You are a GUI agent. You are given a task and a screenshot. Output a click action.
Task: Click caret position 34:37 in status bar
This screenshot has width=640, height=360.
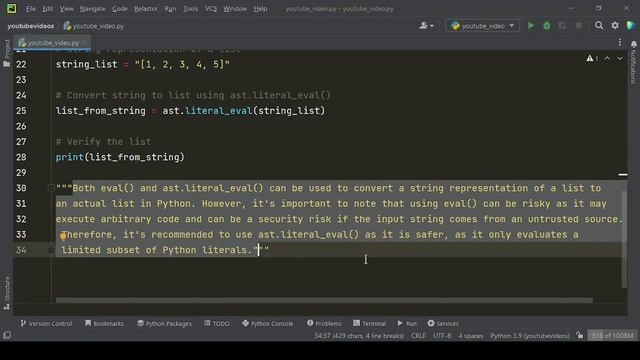pos(359,336)
